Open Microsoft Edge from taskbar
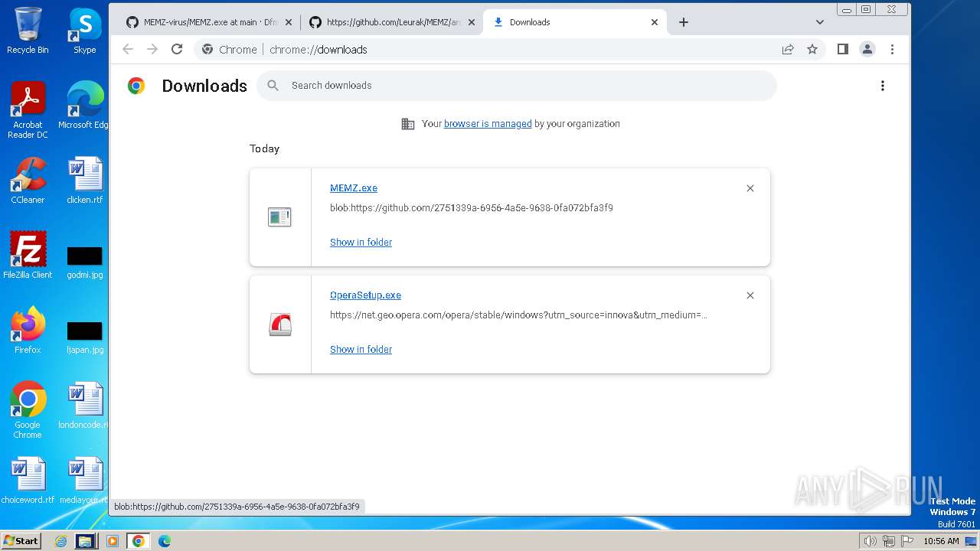 point(165,541)
